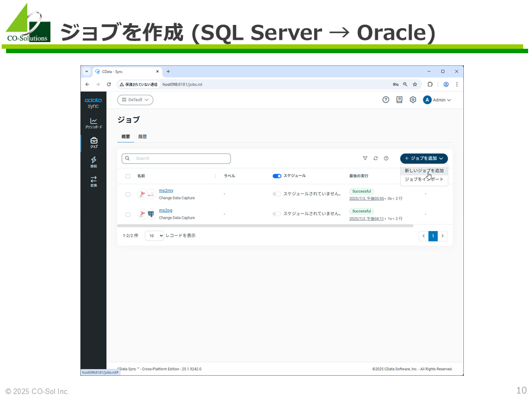Screen dimensions: 532x399
Task: Click the Successful badge in the ms2pg row
Action: pos(361,211)
